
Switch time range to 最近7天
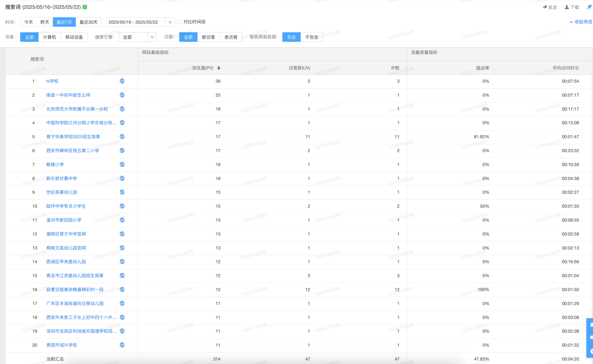coord(64,22)
